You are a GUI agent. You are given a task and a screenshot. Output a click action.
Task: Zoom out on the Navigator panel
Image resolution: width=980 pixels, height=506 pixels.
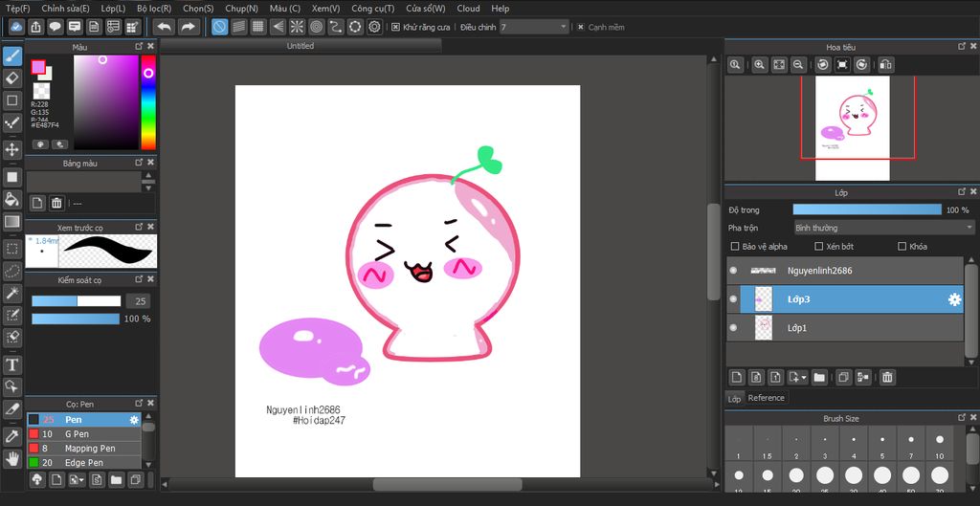coord(797,64)
